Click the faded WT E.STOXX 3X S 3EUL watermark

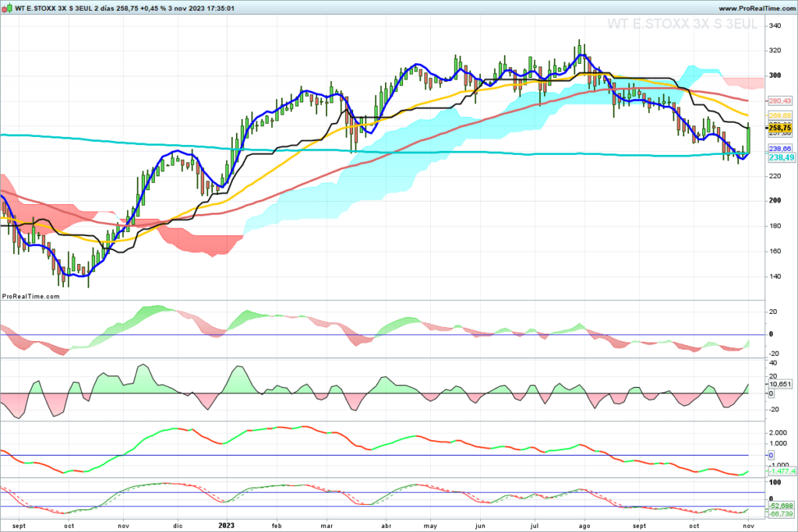682,24
